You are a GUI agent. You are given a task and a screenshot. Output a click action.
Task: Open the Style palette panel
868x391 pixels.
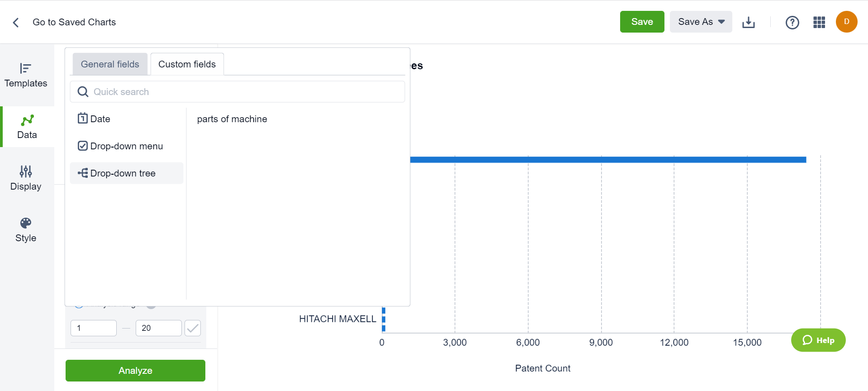26,230
